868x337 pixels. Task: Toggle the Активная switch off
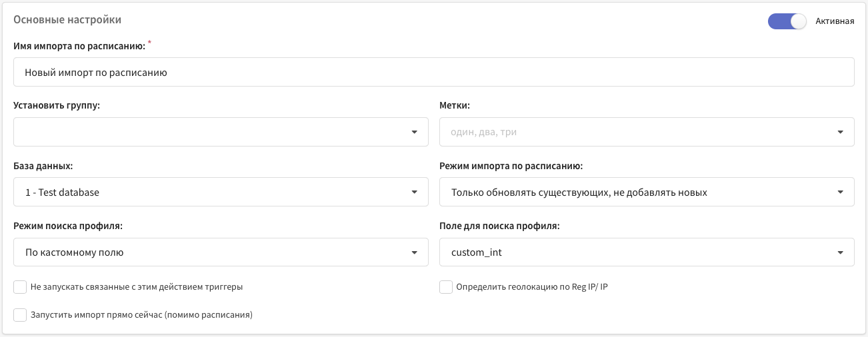(x=787, y=21)
